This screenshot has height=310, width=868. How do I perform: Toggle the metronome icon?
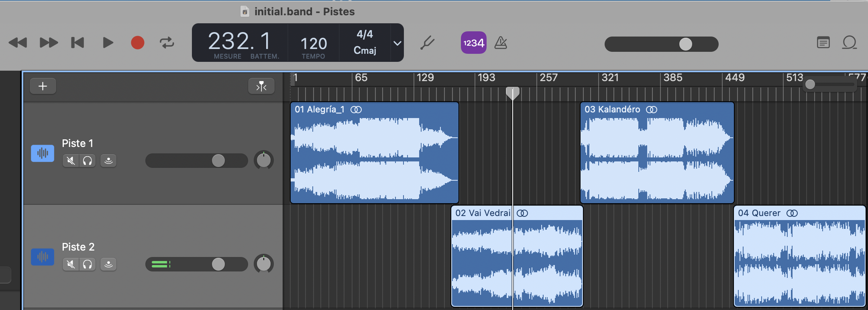coord(501,43)
